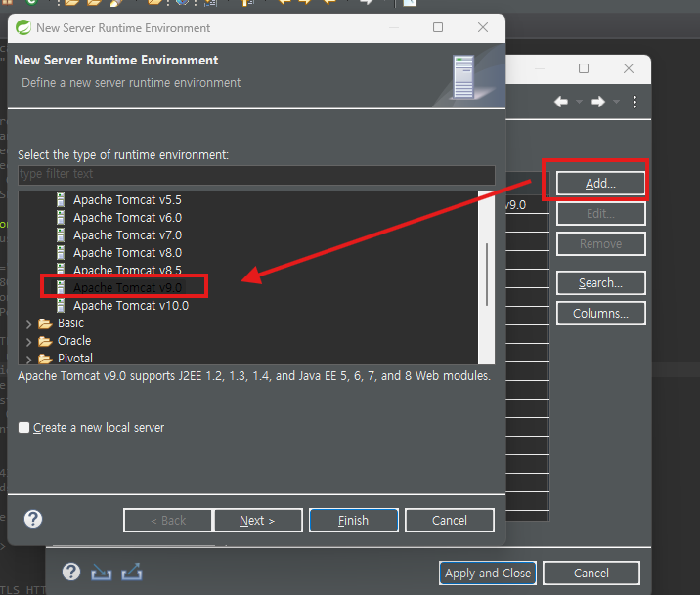Maximize the New Server Runtime Environment dialog
The image size is (700, 595).
click(438, 27)
